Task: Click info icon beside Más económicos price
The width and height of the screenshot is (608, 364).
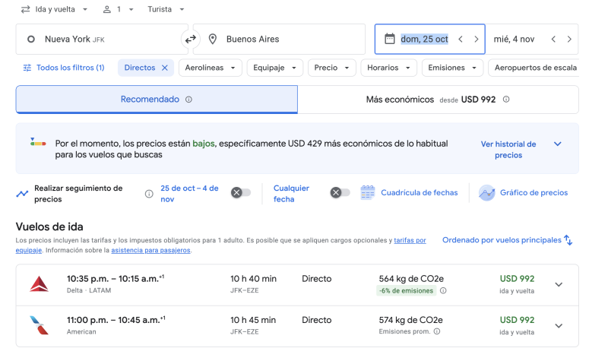Action: [506, 100]
